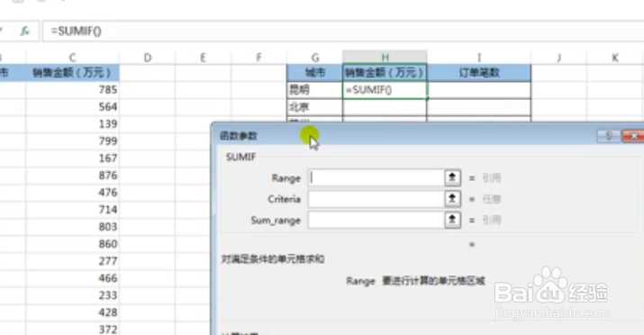Select column E header
Viewport: 644px width, 335px height.
click(x=203, y=58)
